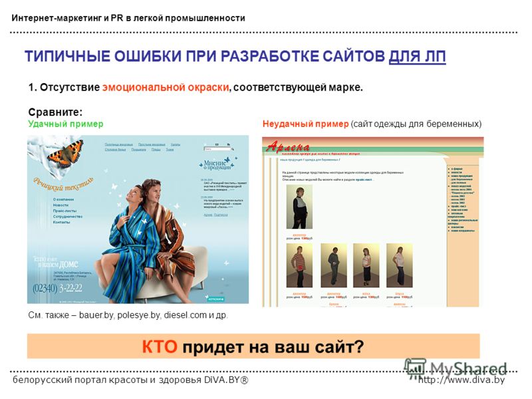Select the red 'Неудачный пример' label
532x399 pixels.
[x=305, y=124]
